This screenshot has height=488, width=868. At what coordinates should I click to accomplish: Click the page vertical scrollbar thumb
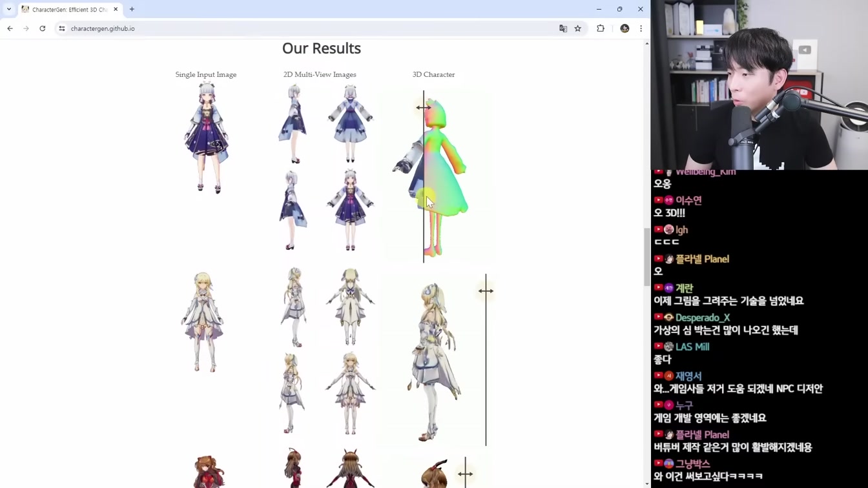coord(647,257)
